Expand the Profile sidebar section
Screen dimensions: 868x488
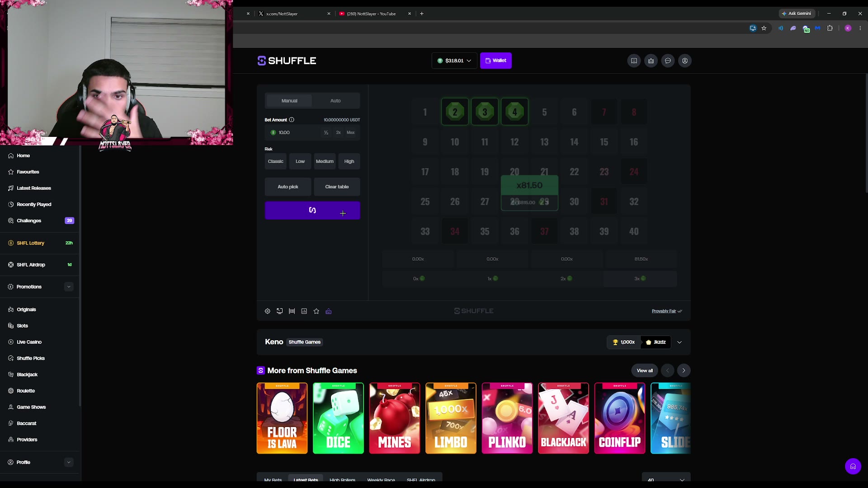coord(69,462)
